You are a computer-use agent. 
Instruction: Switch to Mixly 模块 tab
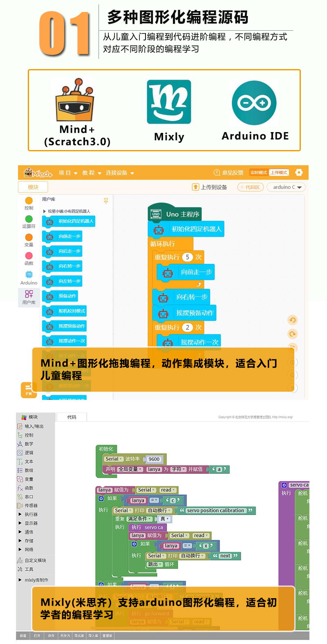[x=29, y=417]
